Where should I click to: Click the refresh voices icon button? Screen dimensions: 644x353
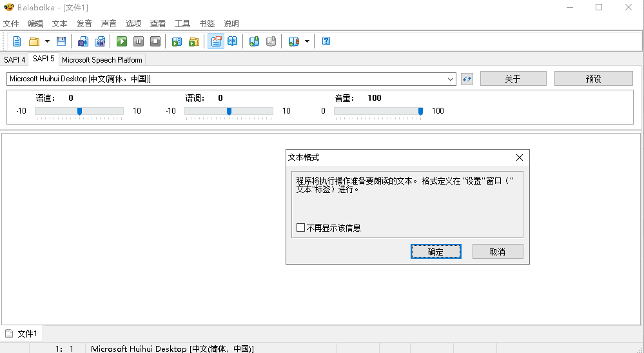point(467,79)
